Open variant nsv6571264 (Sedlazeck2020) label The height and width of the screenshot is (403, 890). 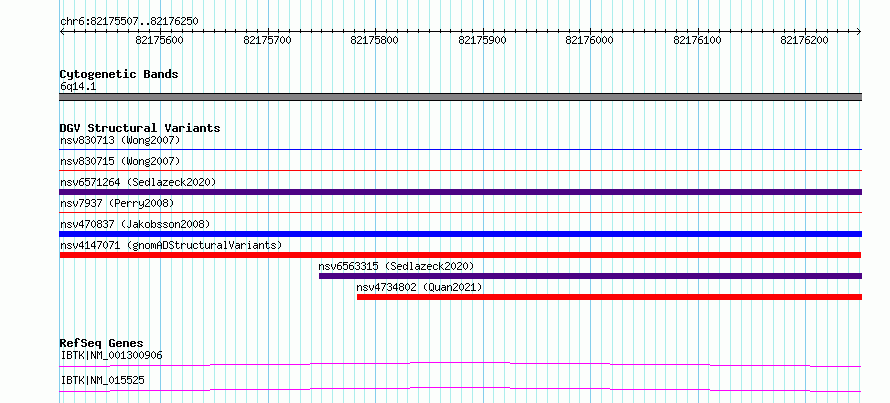click(138, 182)
